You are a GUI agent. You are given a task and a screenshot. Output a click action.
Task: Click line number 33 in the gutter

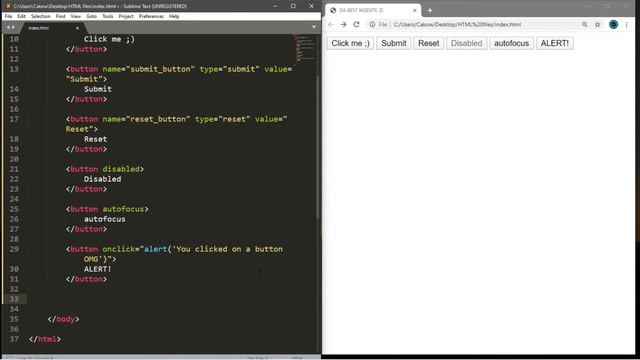(x=14, y=299)
